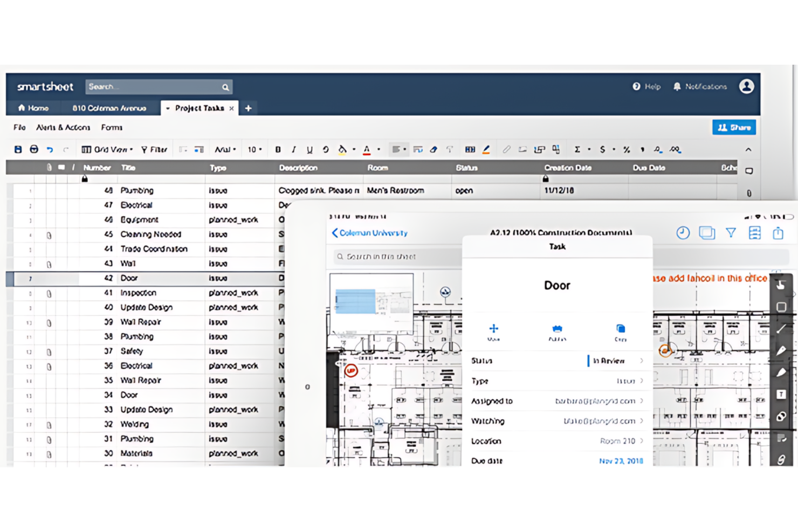This screenshot has height=532, width=798.
Task: Click the percent format icon
Action: click(627, 150)
